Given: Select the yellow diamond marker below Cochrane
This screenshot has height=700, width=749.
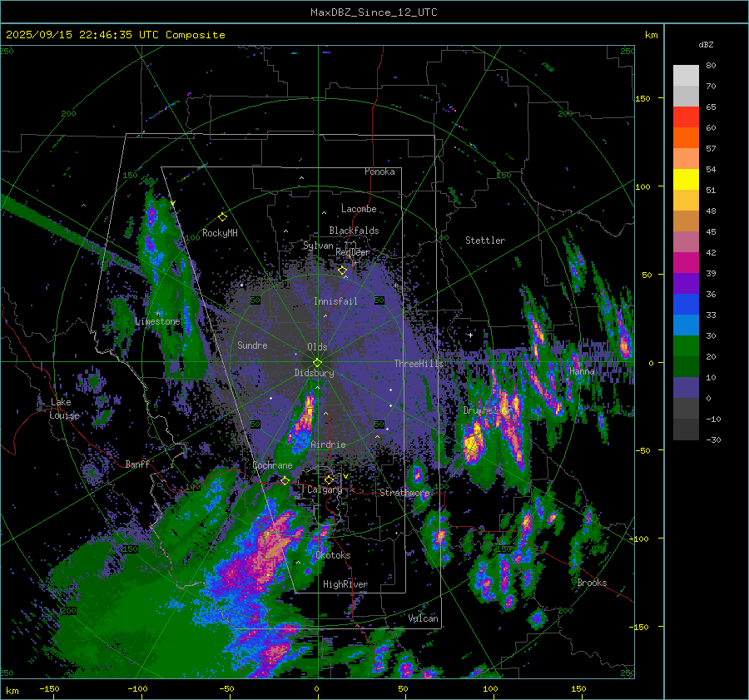Looking at the screenshot, I should pyautogui.click(x=285, y=480).
